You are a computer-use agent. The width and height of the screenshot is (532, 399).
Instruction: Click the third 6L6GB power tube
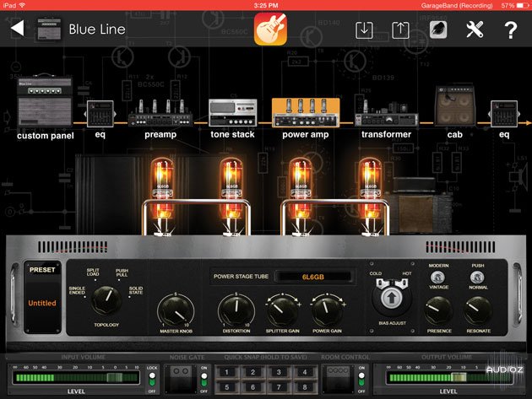(301, 197)
